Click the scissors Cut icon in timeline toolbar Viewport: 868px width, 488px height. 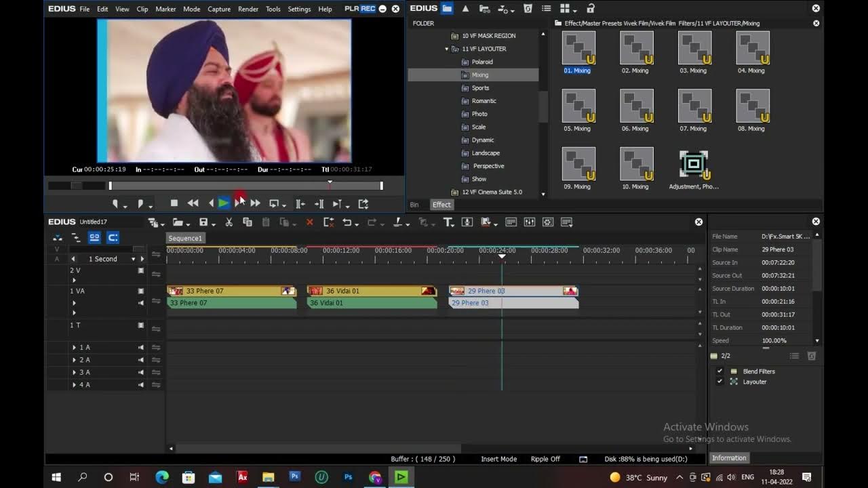[229, 222]
